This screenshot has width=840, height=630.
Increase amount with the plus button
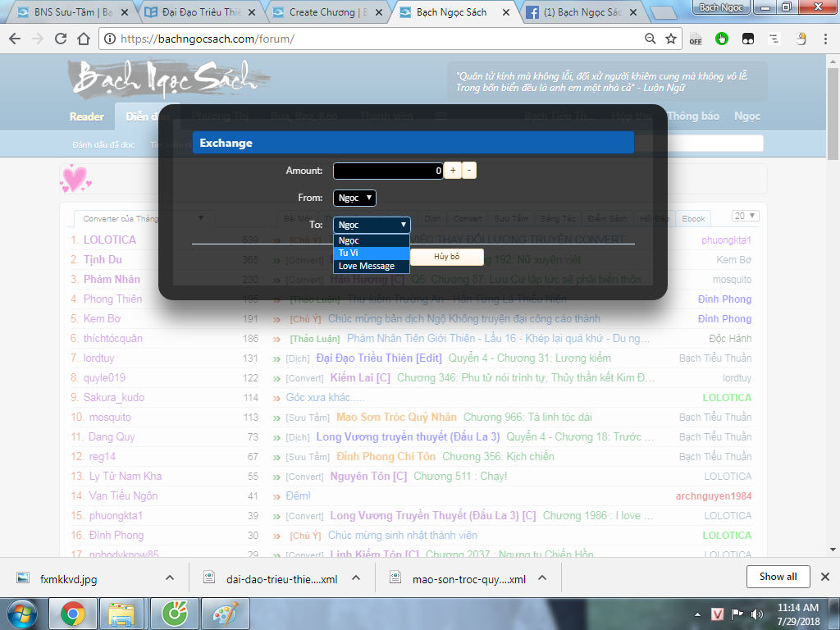(452, 171)
